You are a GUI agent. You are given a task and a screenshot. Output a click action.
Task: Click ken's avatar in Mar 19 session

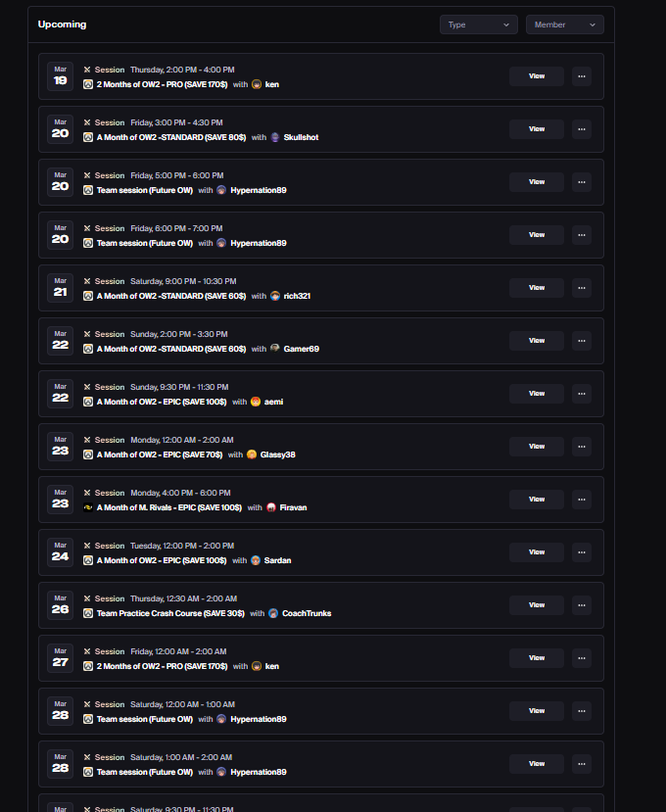point(257,84)
